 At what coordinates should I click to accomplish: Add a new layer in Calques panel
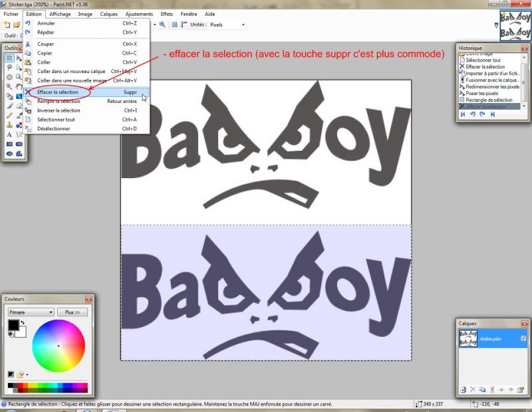463,389
